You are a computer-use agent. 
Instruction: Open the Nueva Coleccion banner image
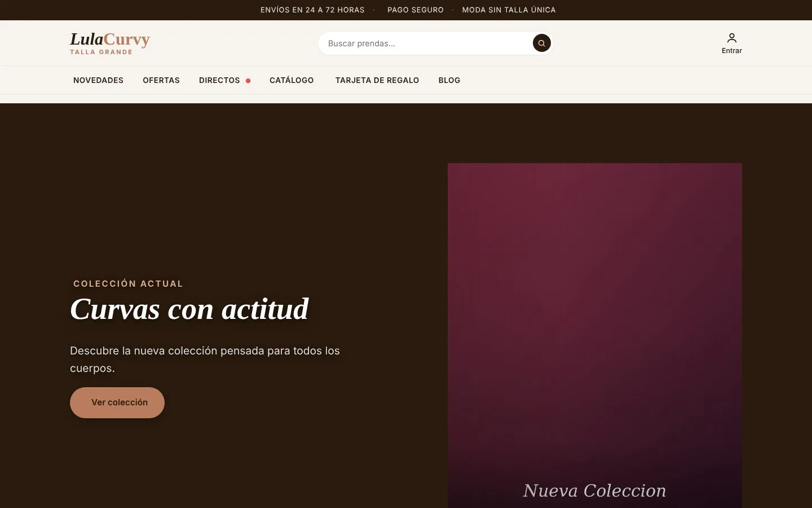[x=595, y=335]
